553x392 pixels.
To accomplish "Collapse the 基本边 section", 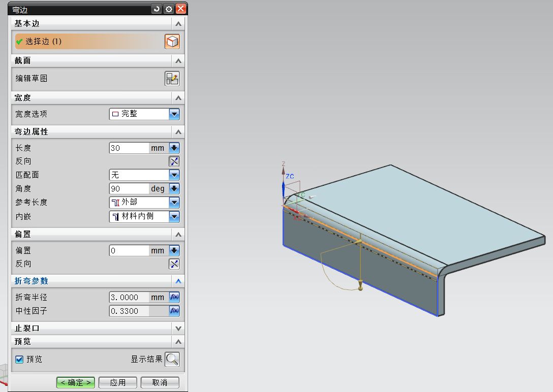I will click(178, 24).
